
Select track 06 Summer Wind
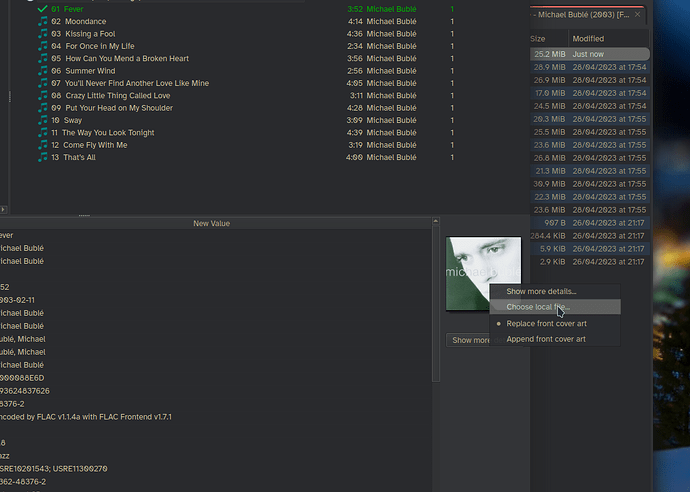246,70
